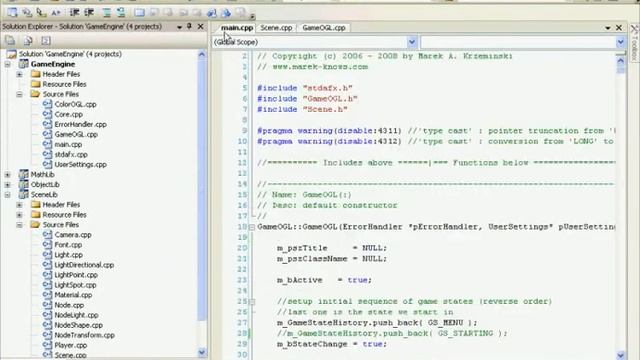Collapse Source Files under SceneLib
Screen dimensions: 640x360
click(x=19, y=225)
